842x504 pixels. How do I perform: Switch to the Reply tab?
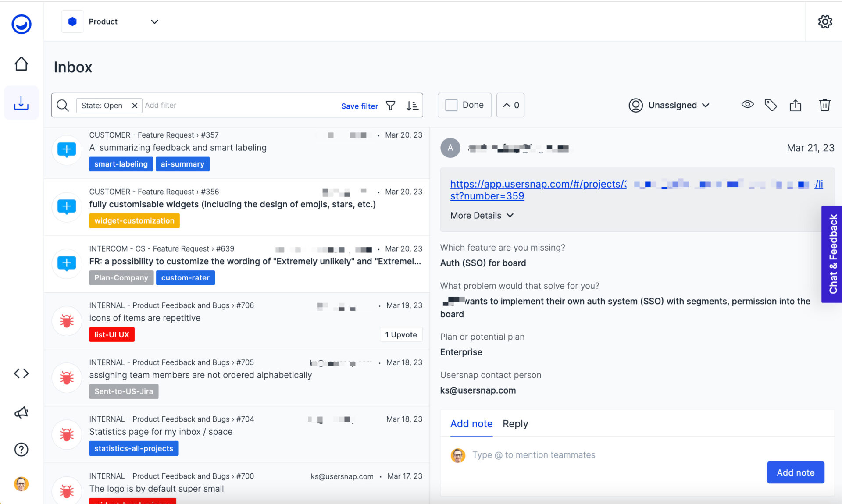(x=515, y=424)
